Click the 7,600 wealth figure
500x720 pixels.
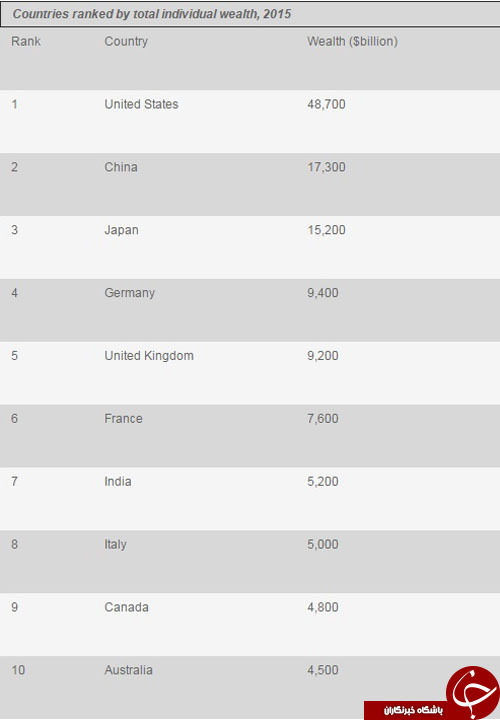[x=323, y=419]
